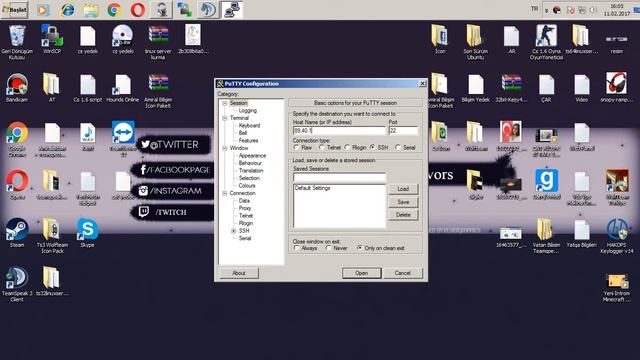
Task: Select the PuTTY taskbar icon
Action: point(232,10)
